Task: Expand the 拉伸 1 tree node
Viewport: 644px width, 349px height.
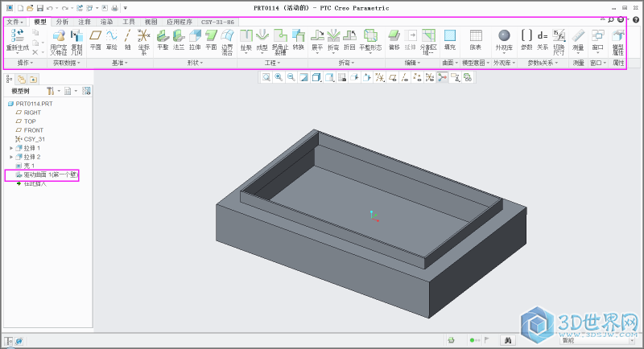Action: coord(11,148)
